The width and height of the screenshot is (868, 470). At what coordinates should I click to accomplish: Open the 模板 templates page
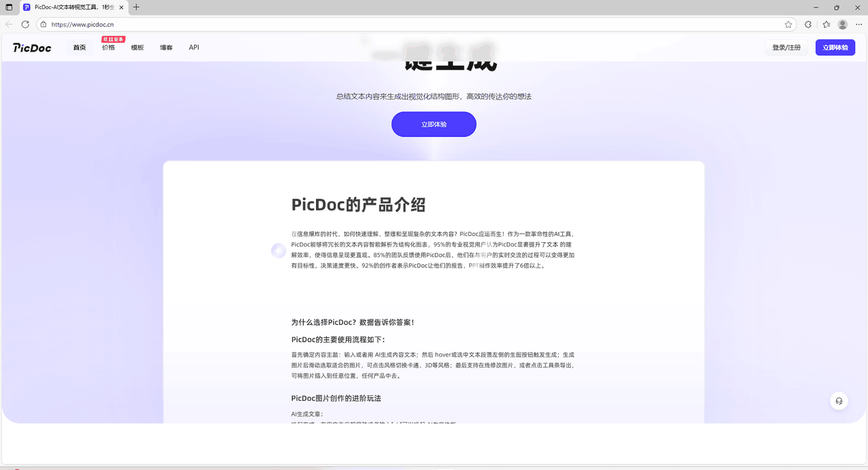(x=138, y=47)
